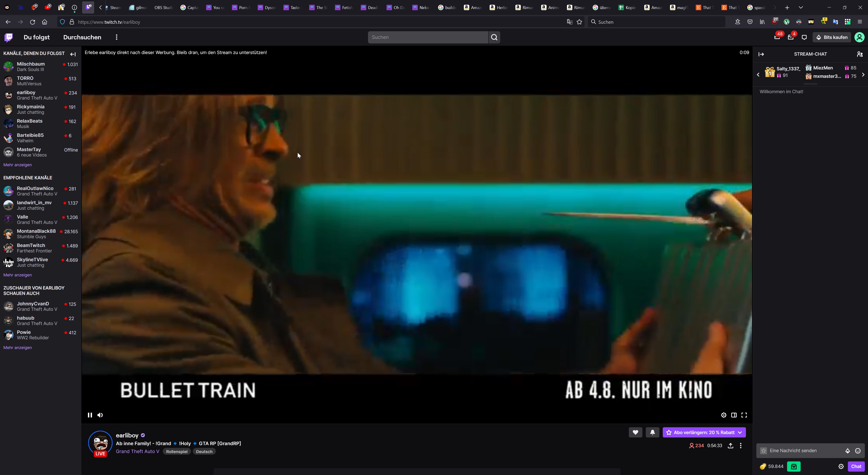This screenshot has width=868, height=475.
Task: Open channel points rewards button
Action: point(794,467)
